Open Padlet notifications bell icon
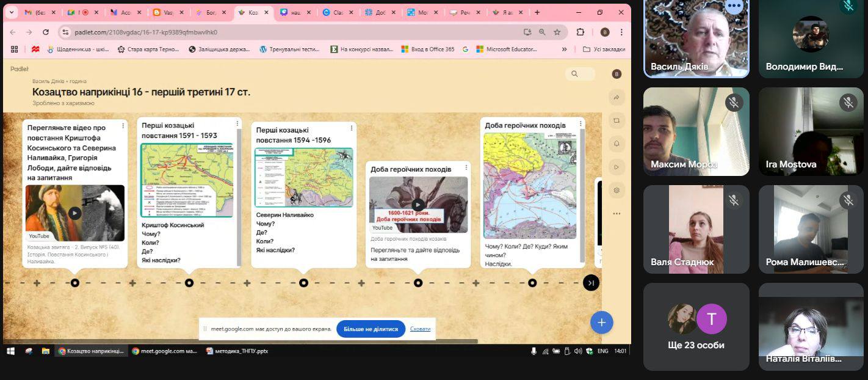This screenshot has width=868, height=380. point(617,144)
